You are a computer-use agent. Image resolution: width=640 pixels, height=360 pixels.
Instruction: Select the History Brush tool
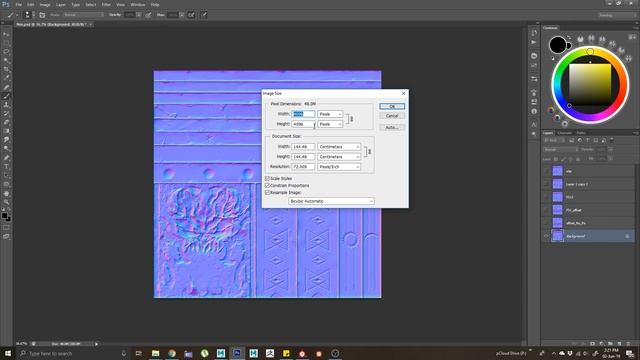pos(6,113)
